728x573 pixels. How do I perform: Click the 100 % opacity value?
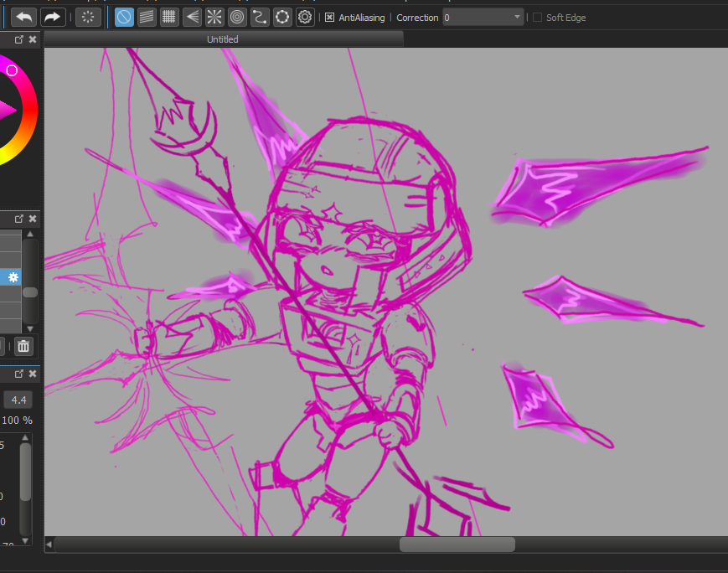click(18, 421)
